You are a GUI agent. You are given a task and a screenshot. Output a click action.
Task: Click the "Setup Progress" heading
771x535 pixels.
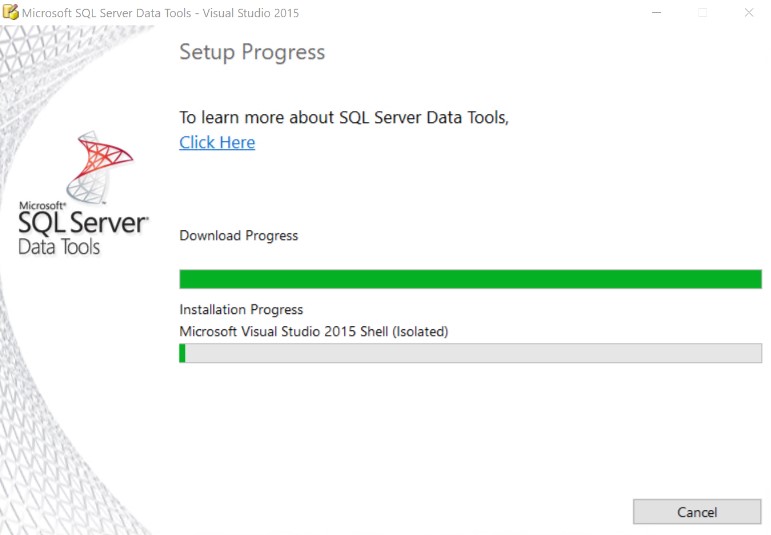[x=252, y=53]
